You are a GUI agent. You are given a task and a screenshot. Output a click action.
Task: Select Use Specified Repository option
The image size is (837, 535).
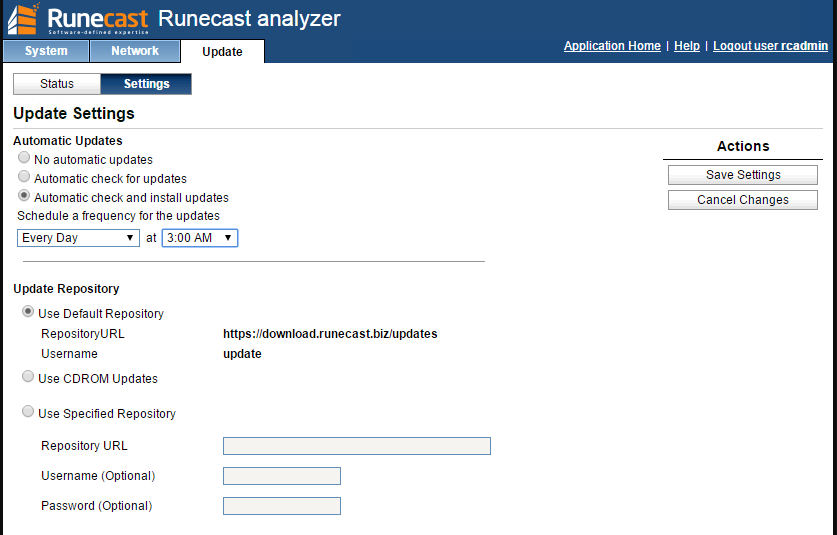coord(28,412)
